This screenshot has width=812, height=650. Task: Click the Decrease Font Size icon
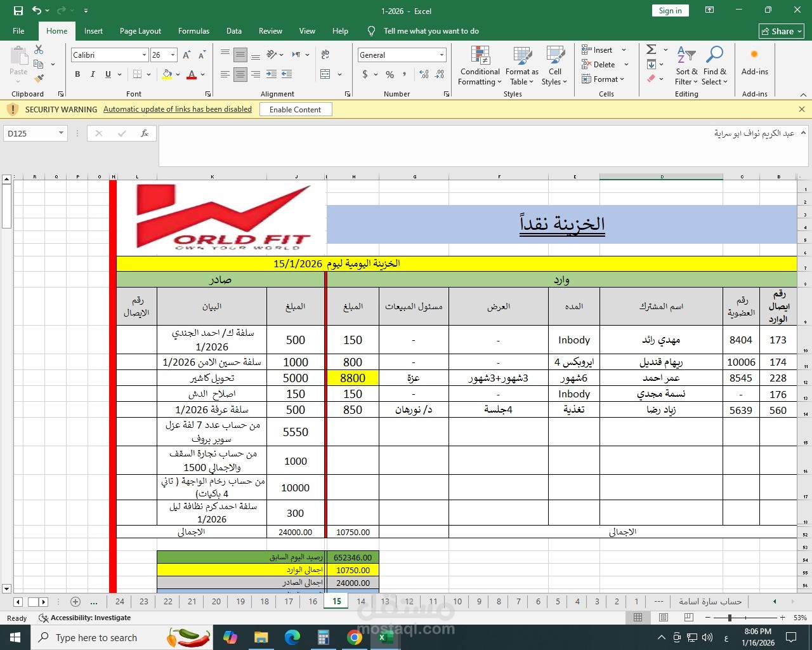click(x=202, y=55)
